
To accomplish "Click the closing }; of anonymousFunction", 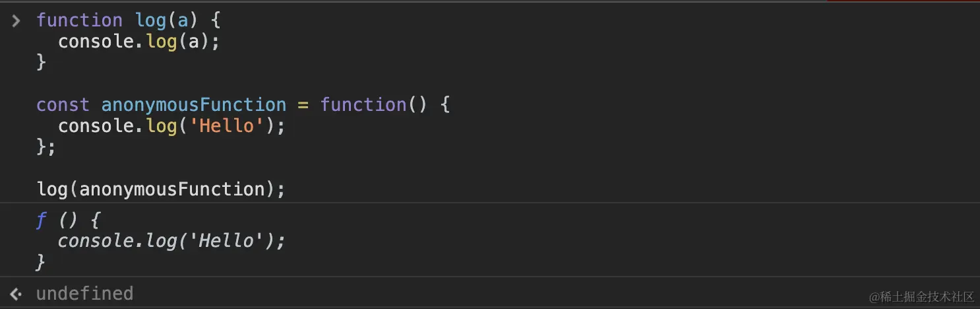I will pyautogui.click(x=46, y=147).
